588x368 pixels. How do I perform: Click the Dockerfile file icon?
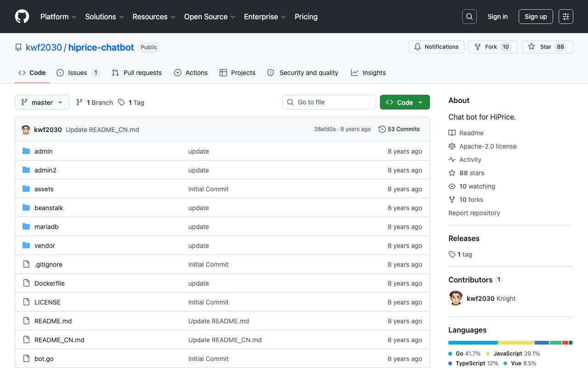[26, 283]
